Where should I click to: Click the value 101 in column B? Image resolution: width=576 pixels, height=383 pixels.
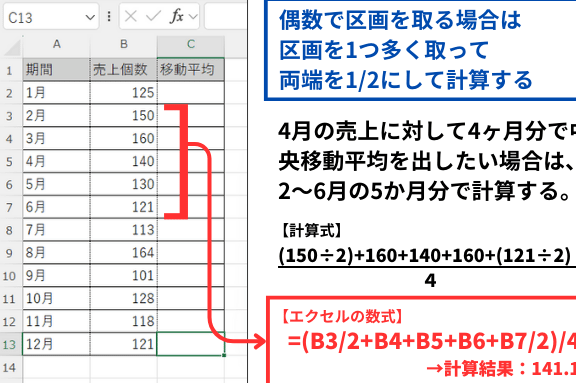click(124, 275)
